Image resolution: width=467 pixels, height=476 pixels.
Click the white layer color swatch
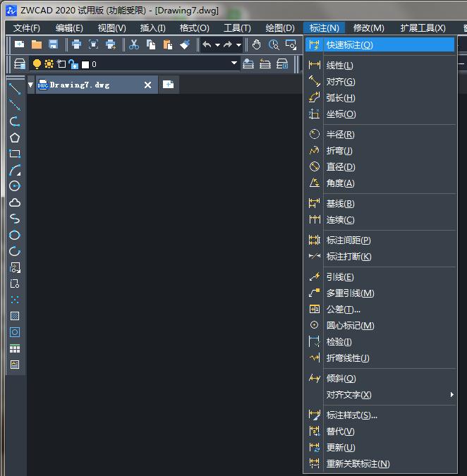(85, 64)
